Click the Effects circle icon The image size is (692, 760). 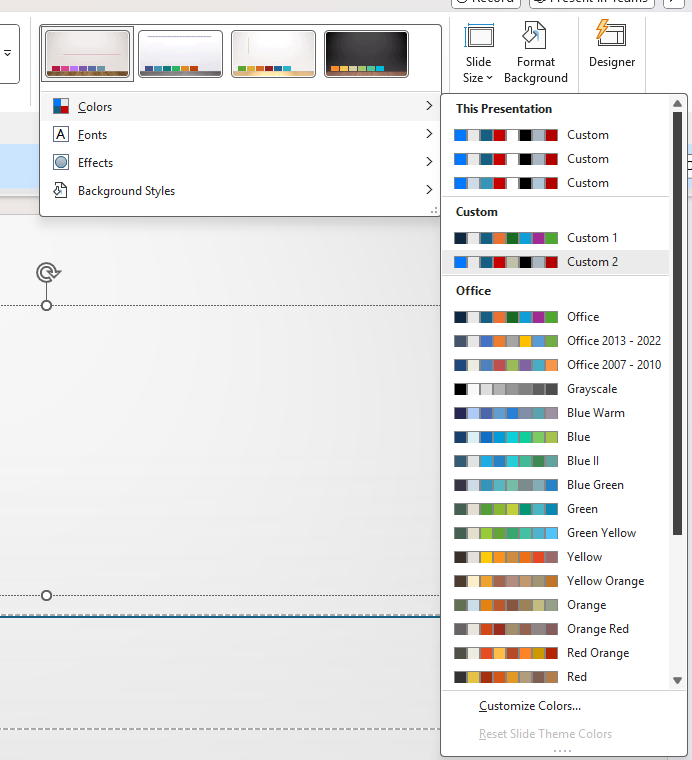click(61, 162)
